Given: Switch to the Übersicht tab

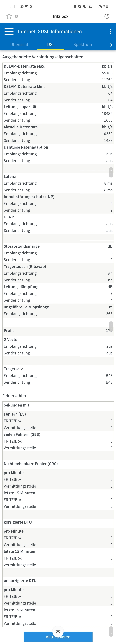Looking at the screenshot, I should [x=19, y=45].
